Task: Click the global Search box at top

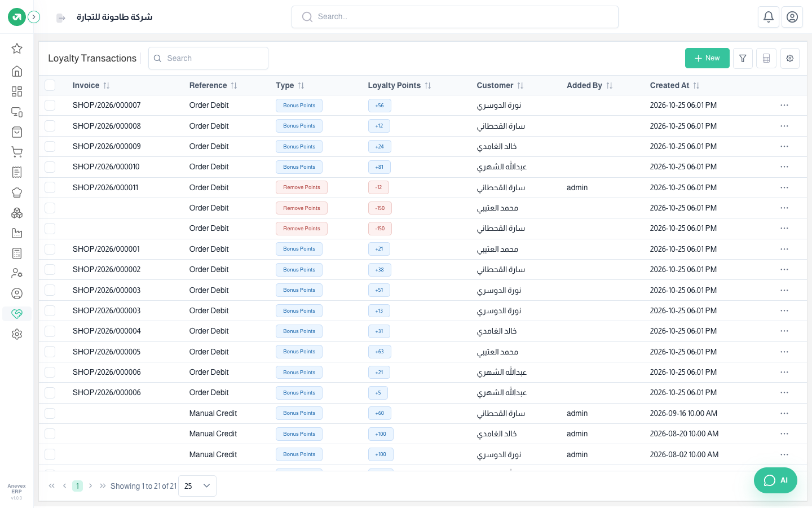Action: coord(455,17)
